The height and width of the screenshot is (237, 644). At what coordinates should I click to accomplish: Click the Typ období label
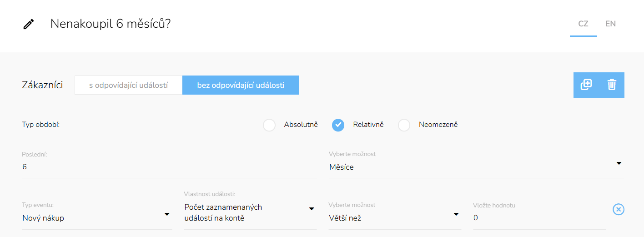tap(41, 125)
